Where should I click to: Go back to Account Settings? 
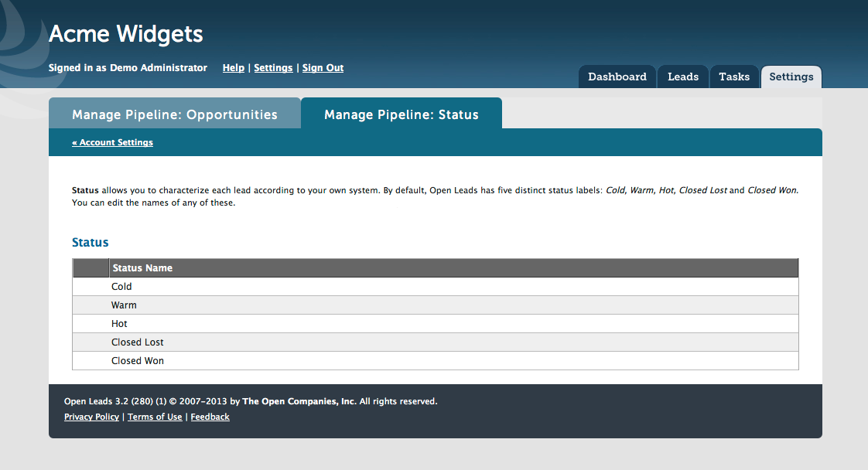pyautogui.click(x=112, y=142)
